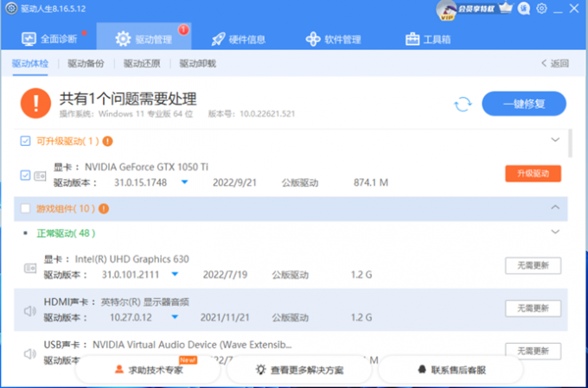Click the orange 升级驱动 button
Viewport: 588px width, 388px height.
pos(533,174)
